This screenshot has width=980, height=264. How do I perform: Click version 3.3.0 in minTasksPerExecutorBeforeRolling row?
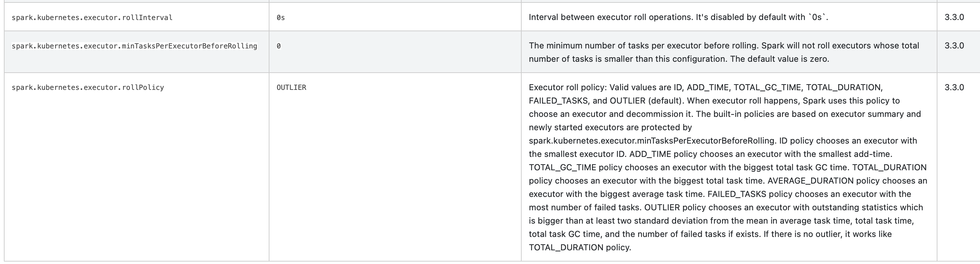(x=954, y=46)
